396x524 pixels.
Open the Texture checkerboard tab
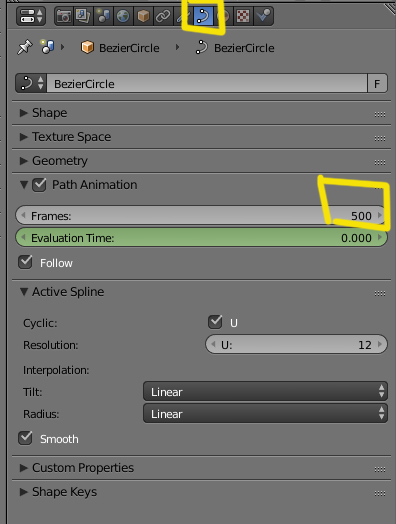pos(243,16)
